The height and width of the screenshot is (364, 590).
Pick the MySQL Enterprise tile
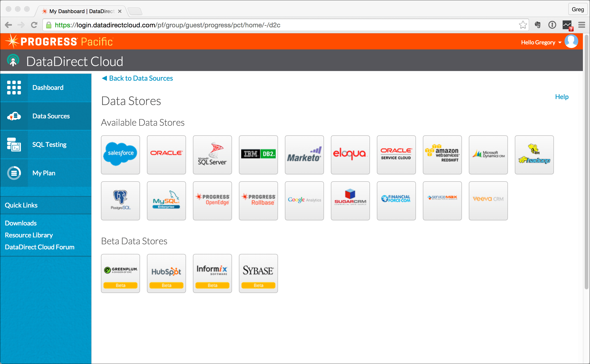click(x=166, y=201)
